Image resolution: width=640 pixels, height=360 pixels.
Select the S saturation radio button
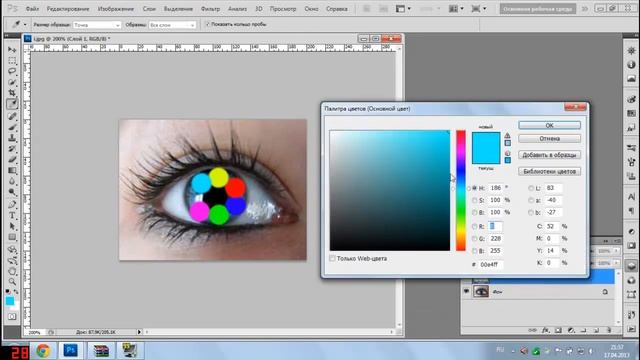474,200
